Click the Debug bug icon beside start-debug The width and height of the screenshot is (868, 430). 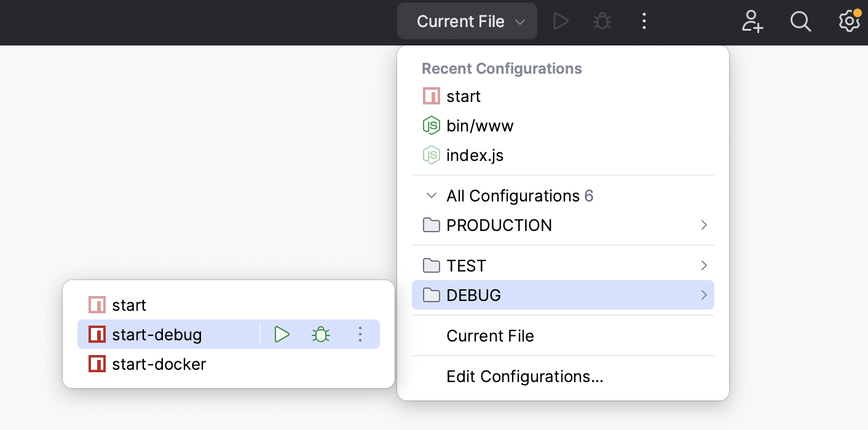click(x=320, y=334)
